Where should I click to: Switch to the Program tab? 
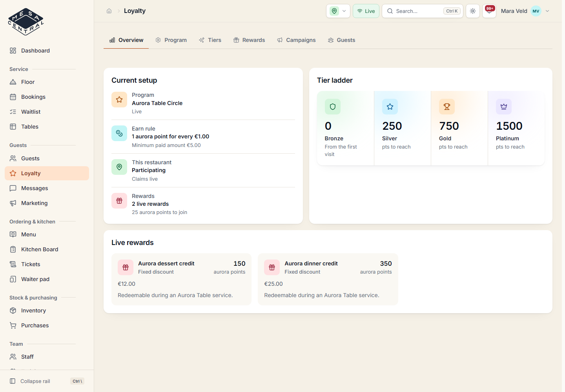[171, 40]
